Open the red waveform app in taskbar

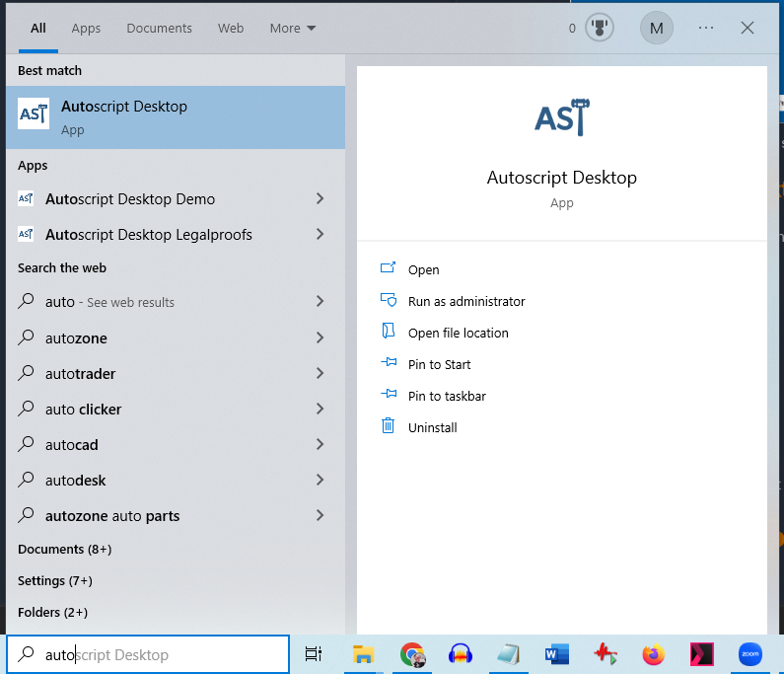[x=605, y=654]
